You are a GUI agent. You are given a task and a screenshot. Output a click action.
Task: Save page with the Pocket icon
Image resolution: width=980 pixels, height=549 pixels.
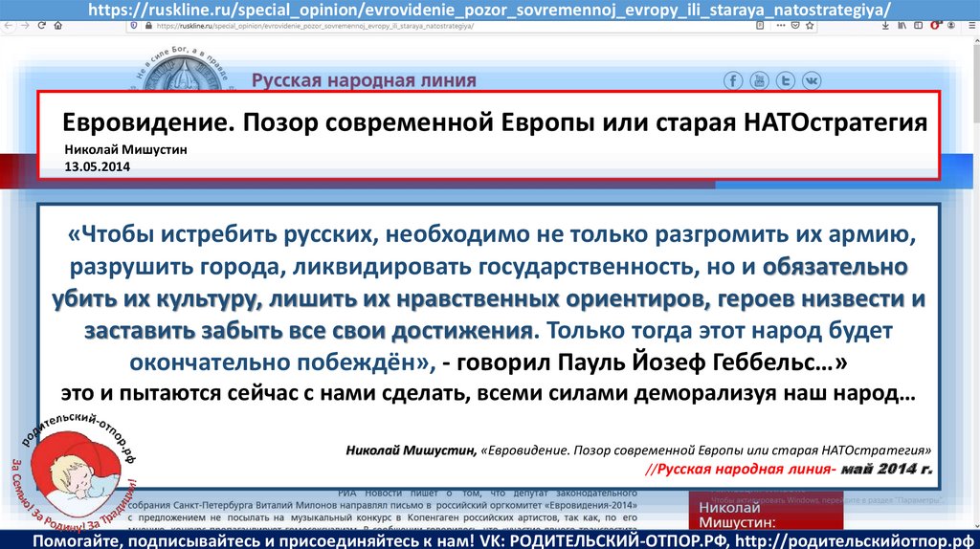click(x=795, y=26)
